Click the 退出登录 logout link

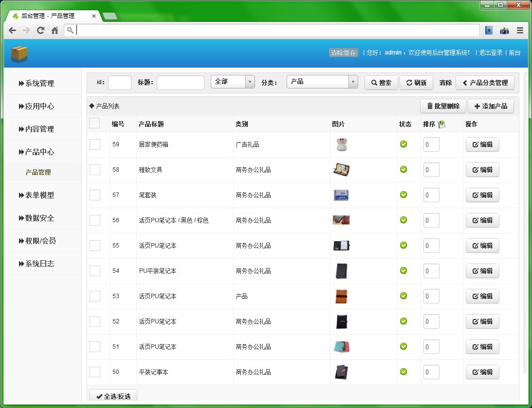coord(491,53)
